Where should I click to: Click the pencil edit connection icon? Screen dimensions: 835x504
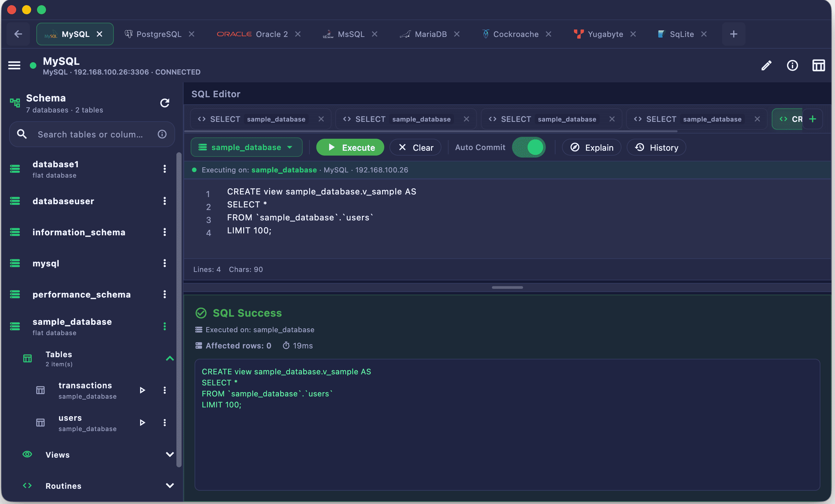coord(766,65)
